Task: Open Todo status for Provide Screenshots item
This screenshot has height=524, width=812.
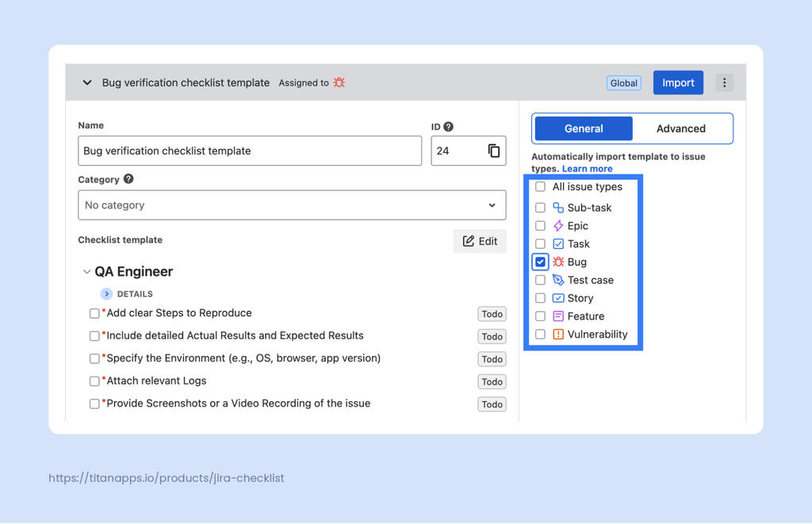Action: coord(492,404)
